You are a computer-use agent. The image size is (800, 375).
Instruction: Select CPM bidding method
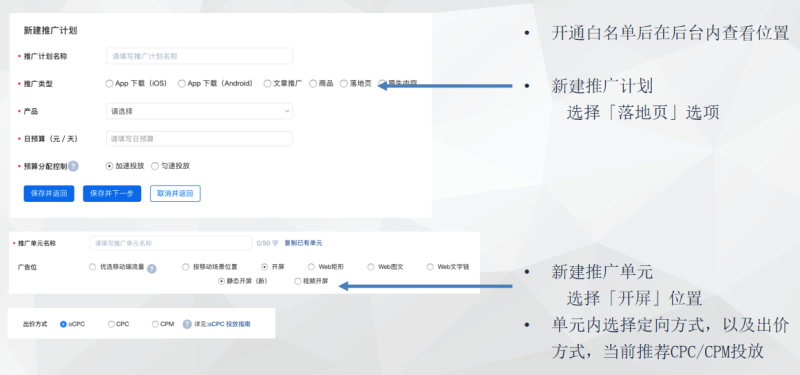click(x=155, y=324)
